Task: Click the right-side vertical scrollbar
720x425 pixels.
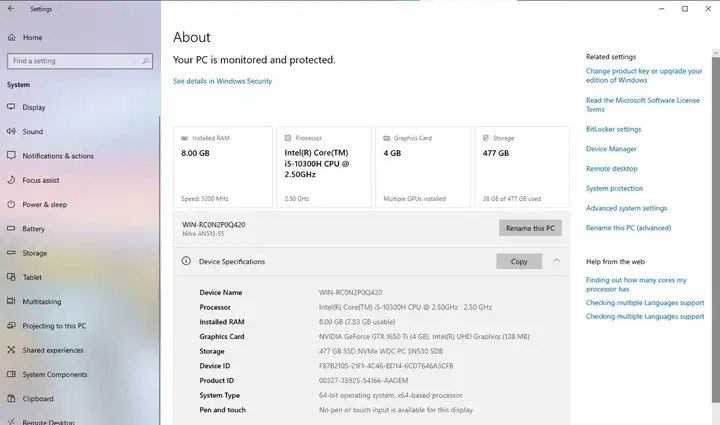Action: coord(716,229)
